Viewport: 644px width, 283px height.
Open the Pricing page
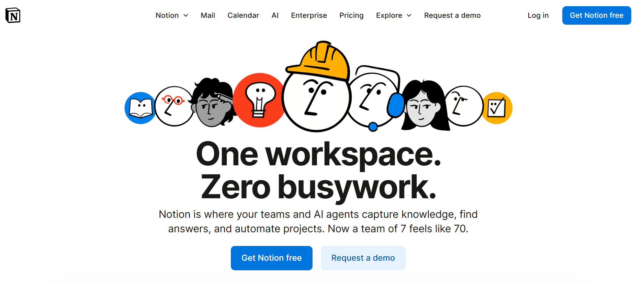pos(351,15)
